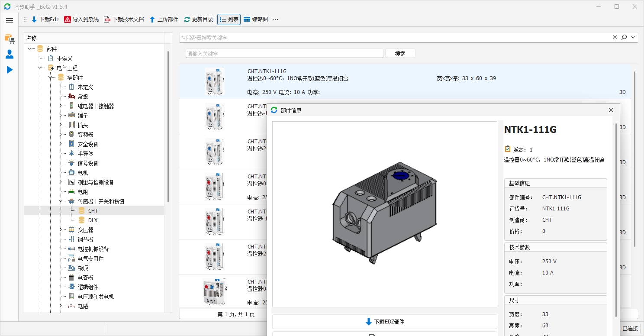Click the 搜索 button
The height and width of the screenshot is (336, 644).
point(400,54)
